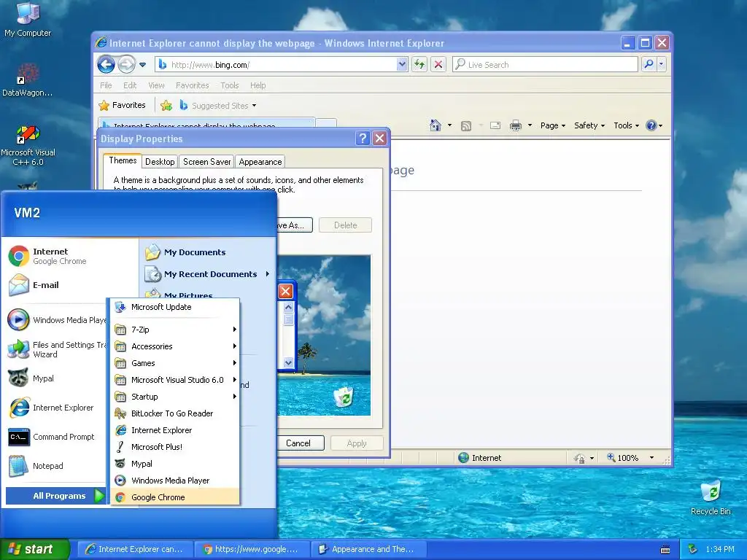Expand Startup submenu
Viewport: 747px width, 560px height.
tap(175, 397)
